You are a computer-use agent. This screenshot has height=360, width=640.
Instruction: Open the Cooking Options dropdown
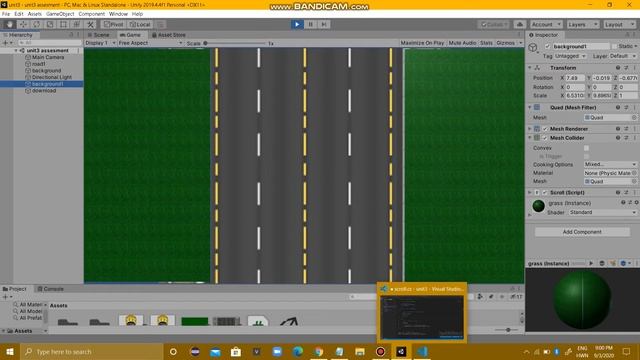(x=610, y=164)
